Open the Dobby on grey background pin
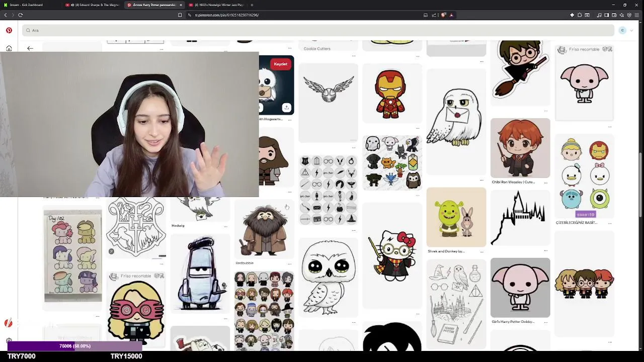 520,288
